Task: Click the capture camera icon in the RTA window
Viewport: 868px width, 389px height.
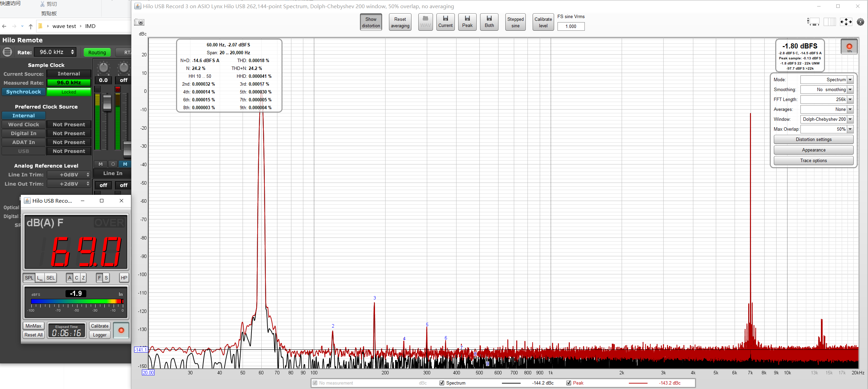Action: (x=139, y=22)
